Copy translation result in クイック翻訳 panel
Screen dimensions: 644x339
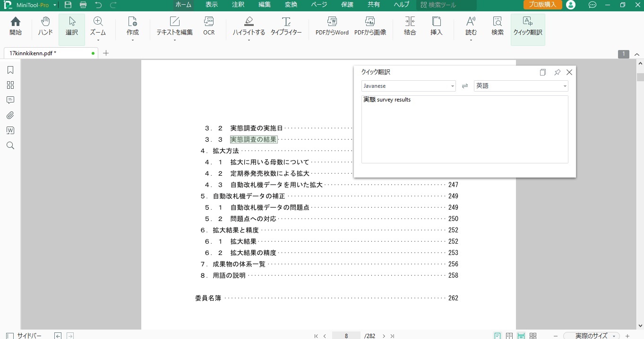coord(543,72)
